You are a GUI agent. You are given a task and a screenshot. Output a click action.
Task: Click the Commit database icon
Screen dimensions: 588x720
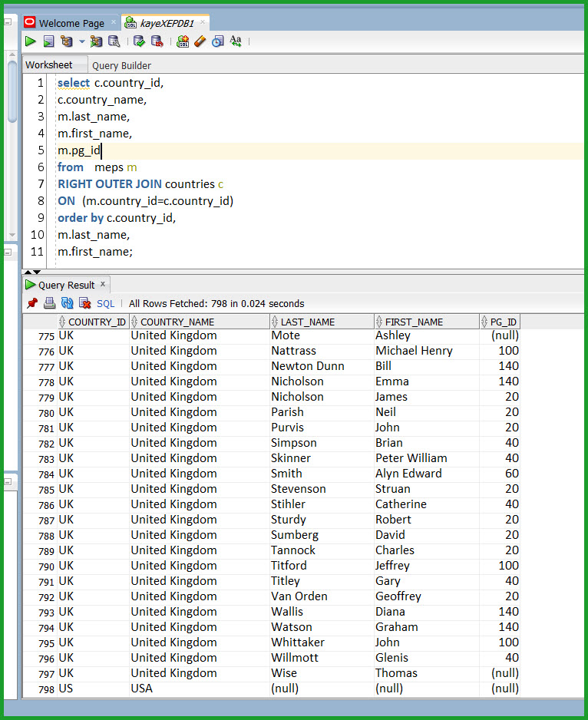coord(139,41)
